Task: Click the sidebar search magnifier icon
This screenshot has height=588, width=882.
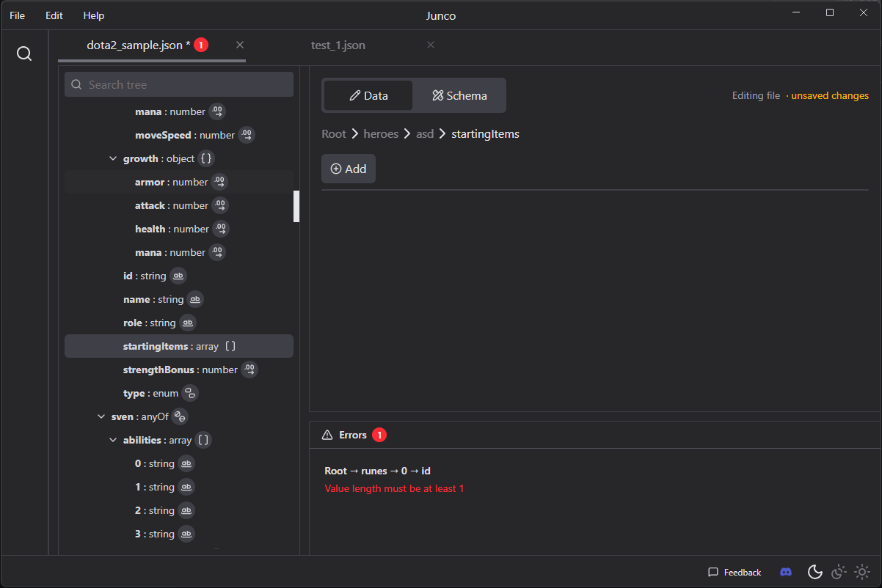Action: tap(24, 54)
